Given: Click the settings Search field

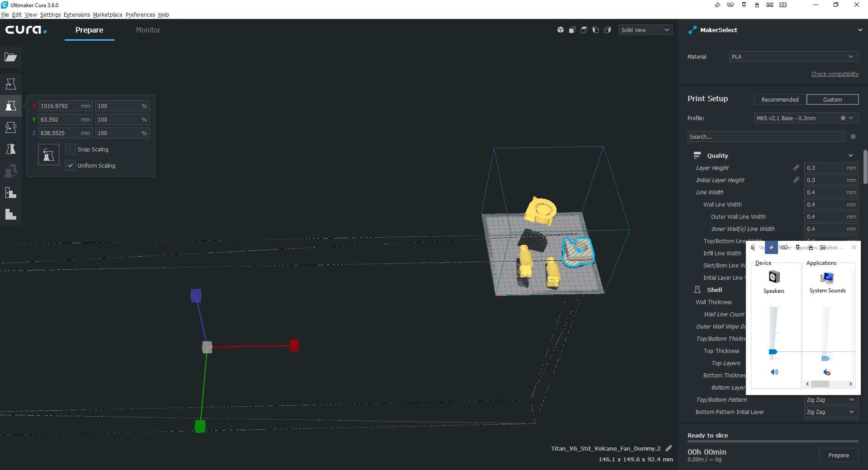Looking at the screenshot, I should [766, 136].
